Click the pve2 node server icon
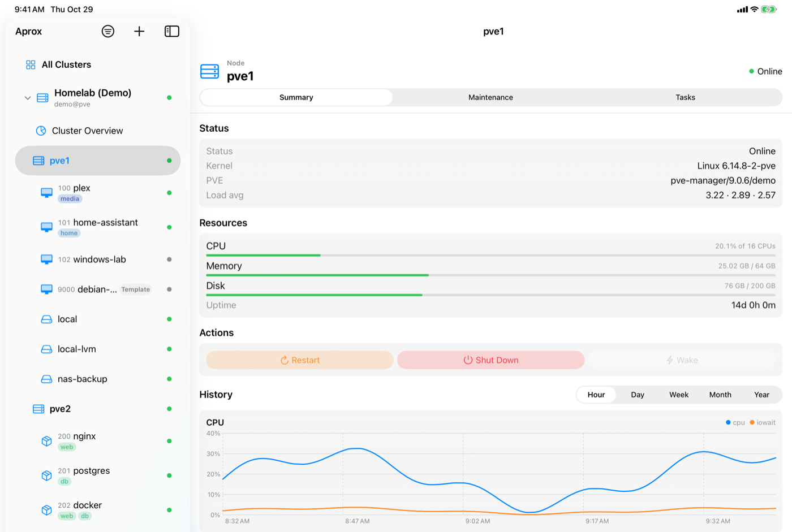The height and width of the screenshot is (532, 792). pos(38,409)
